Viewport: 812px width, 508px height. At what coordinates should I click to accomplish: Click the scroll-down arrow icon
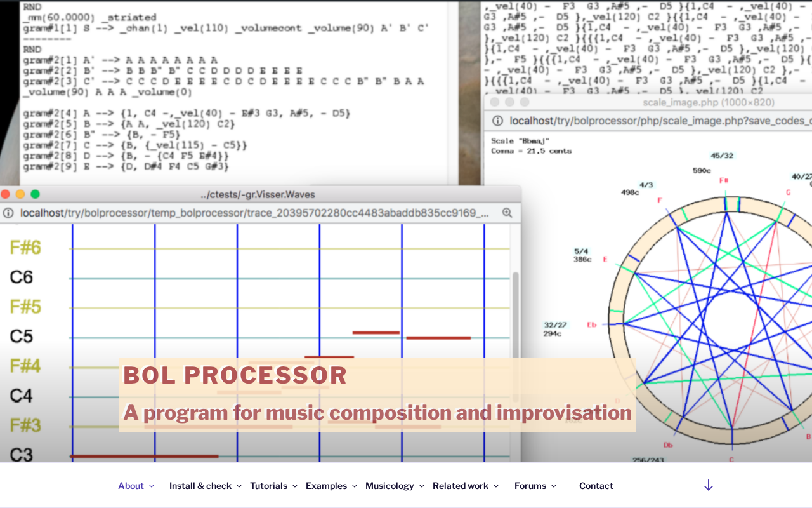coord(709,486)
